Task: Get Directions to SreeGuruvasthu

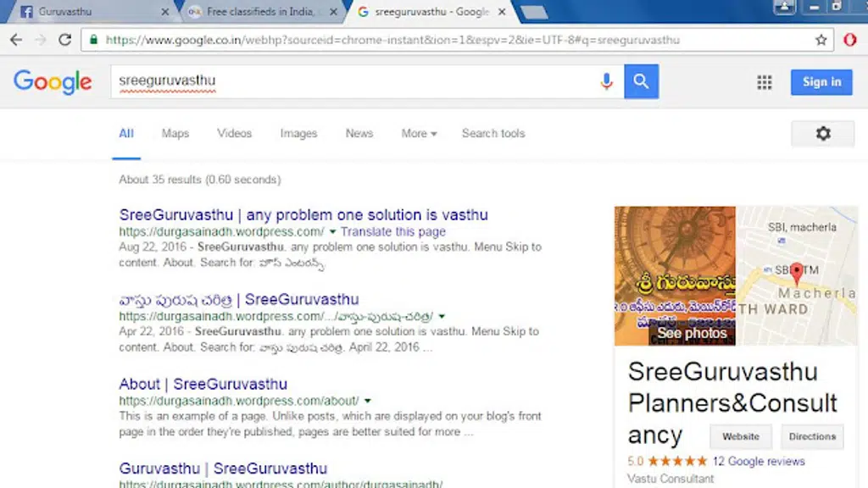Action: tap(812, 436)
